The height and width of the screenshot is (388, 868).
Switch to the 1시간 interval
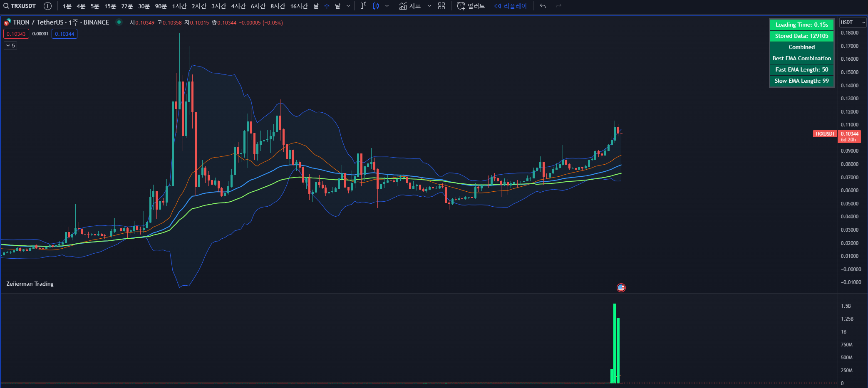pyautogui.click(x=179, y=6)
